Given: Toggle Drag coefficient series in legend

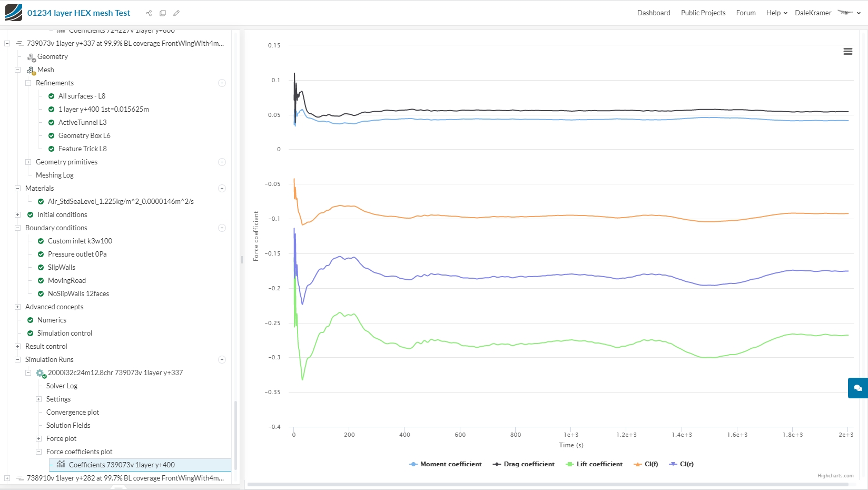Looking at the screenshot, I should [524, 464].
